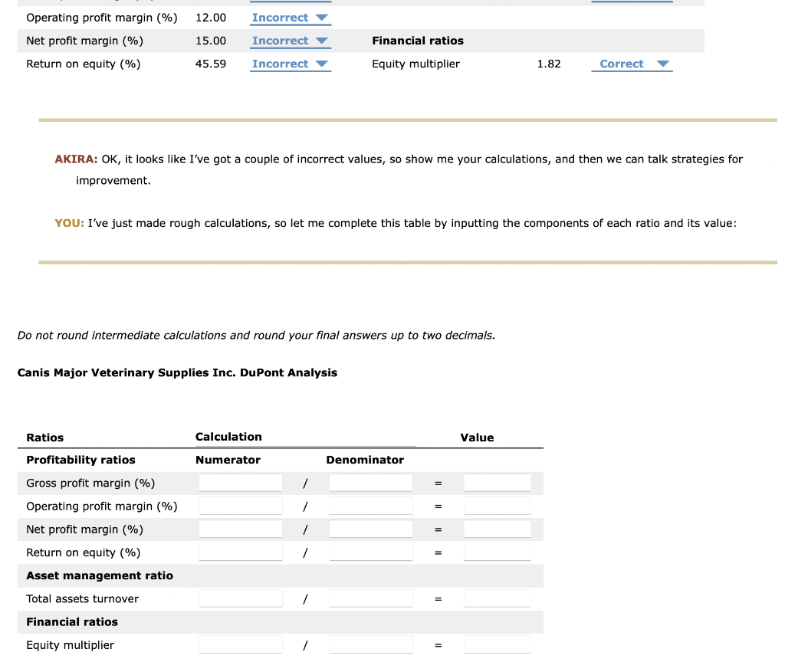Click the top table Return on equity (%) label
Image resolution: width=785 pixels, height=672 pixels.
point(83,64)
